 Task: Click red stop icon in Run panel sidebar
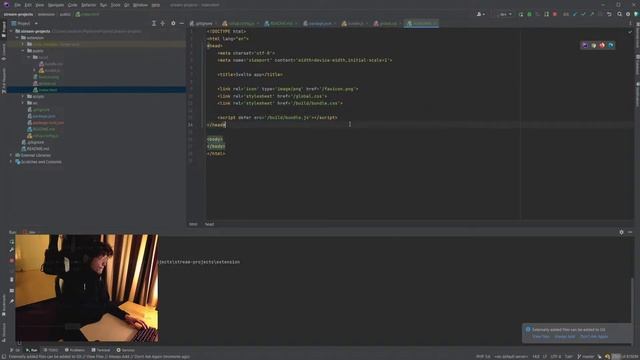tap(12, 260)
